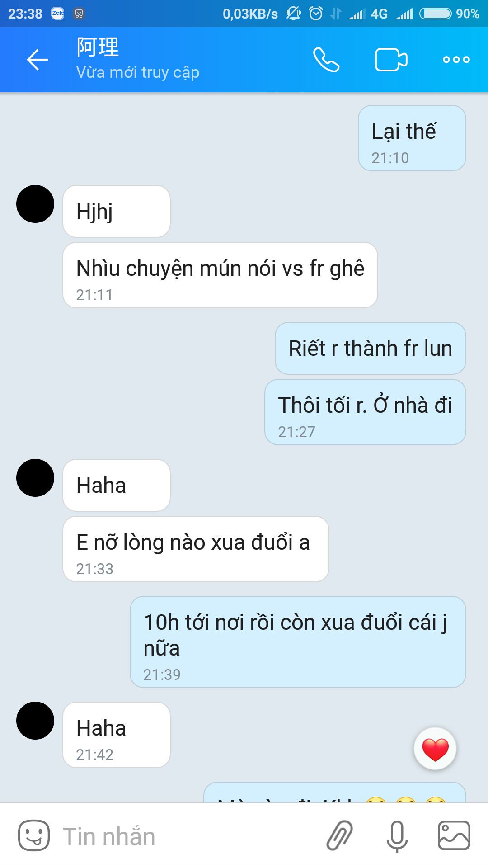
Task: Select the "Thôi tối r. Ở nhà đi" bubble
Action: 365,412
